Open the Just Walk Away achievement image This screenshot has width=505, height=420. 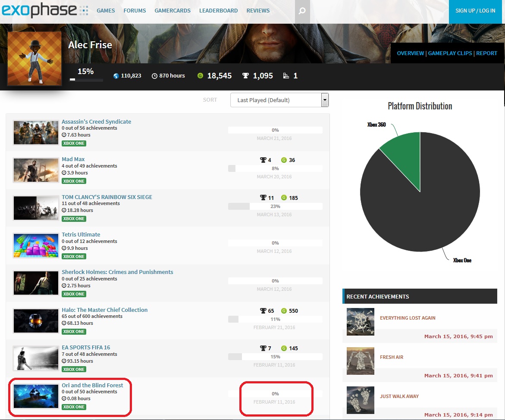point(361,400)
